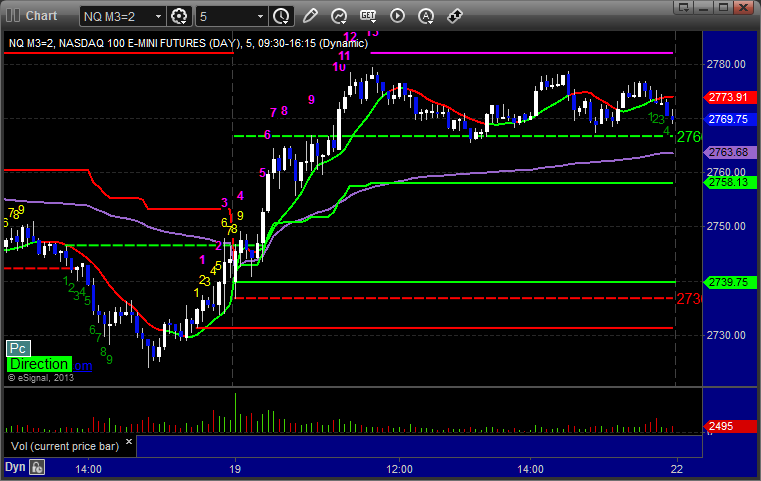The width and height of the screenshot is (761, 481).
Task: Click the 2769.75 blue price marker
Action: point(730,119)
